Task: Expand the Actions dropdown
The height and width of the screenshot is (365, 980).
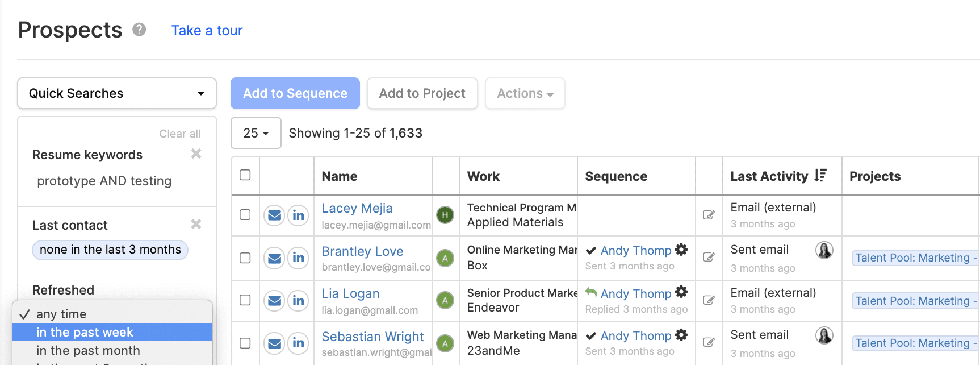Action: pos(525,93)
